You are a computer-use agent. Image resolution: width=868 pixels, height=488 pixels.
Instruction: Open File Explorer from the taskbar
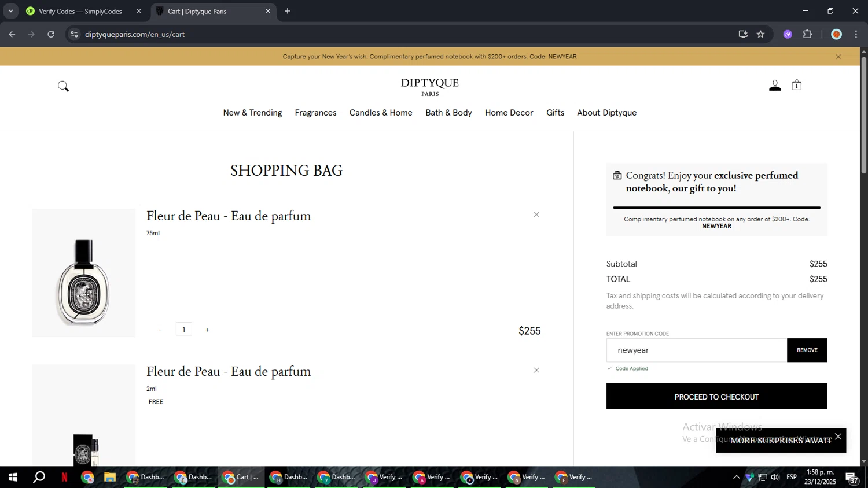point(109,477)
